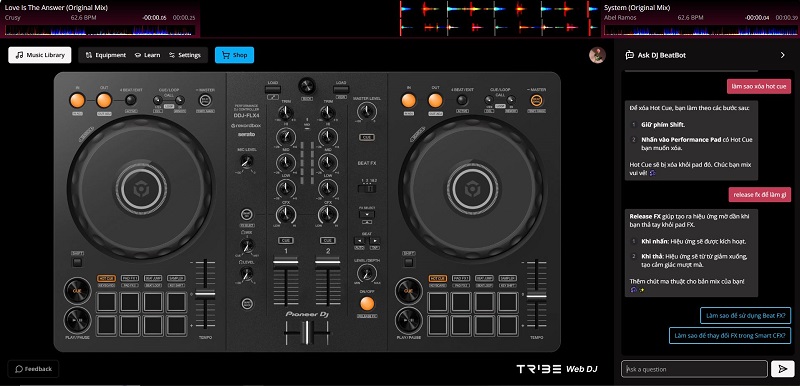Click the headphones LEVEL knob
The image size is (800, 386).
[247, 274]
